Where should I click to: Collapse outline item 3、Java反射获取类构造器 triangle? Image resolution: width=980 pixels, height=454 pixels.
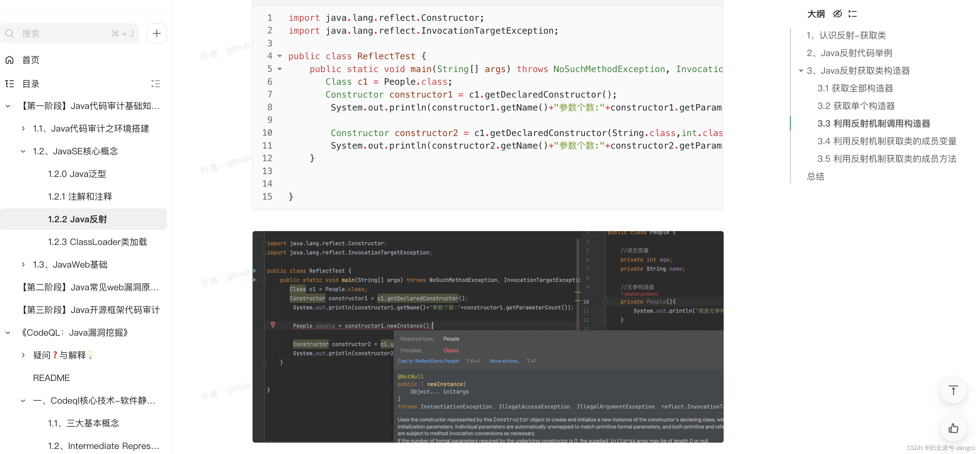coord(801,71)
